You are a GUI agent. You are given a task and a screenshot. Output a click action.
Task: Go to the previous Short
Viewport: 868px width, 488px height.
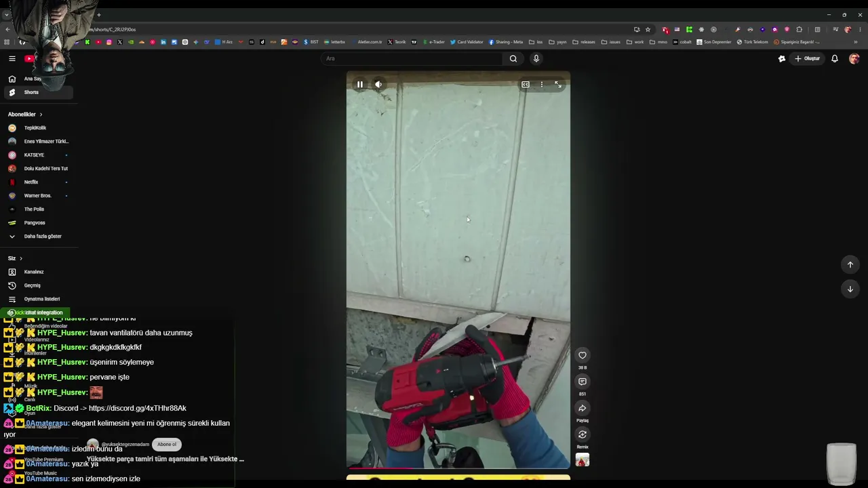pos(850,264)
